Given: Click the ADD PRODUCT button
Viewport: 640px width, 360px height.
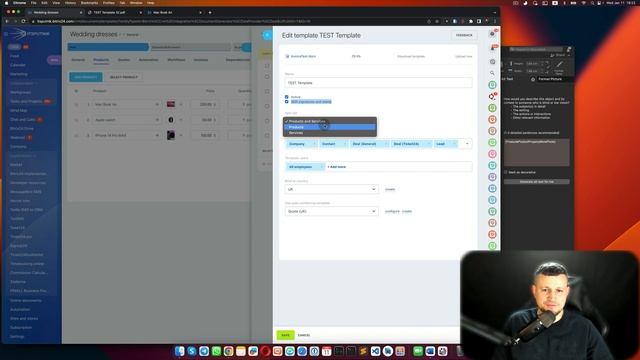Looking at the screenshot, I should point(86,77).
